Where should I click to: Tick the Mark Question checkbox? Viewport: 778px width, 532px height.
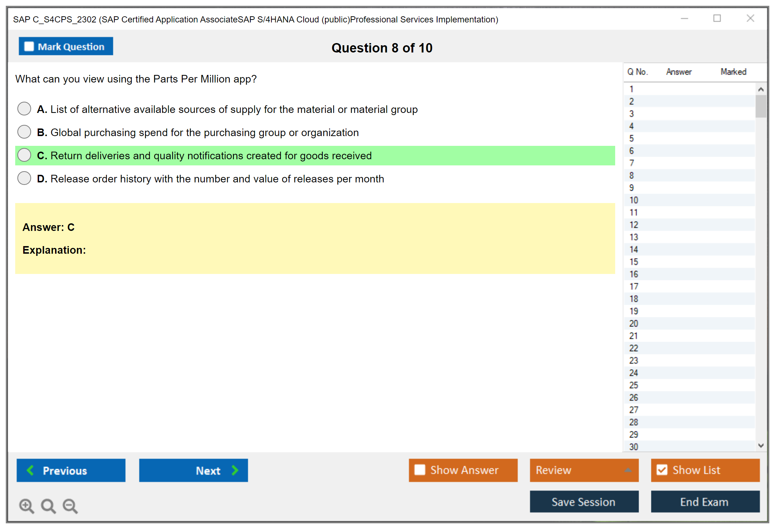point(29,46)
